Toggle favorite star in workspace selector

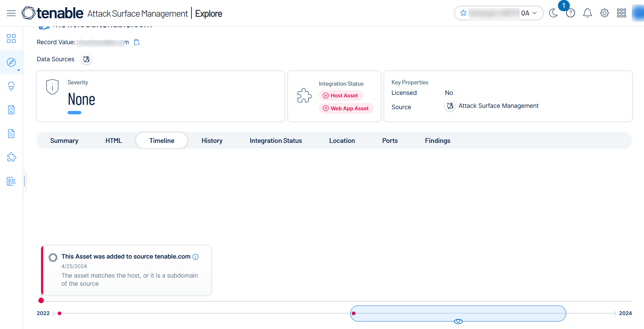[x=463, y=13]
